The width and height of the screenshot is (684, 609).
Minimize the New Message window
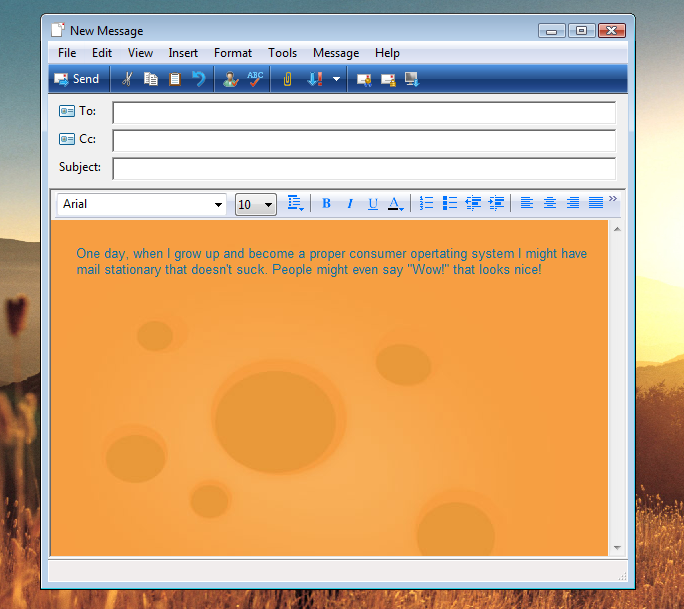pyautogui.click(x=552, y=31)
